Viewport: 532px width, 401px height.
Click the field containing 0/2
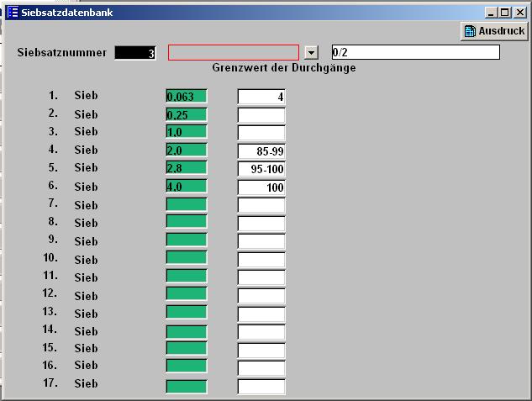[415, 52]
